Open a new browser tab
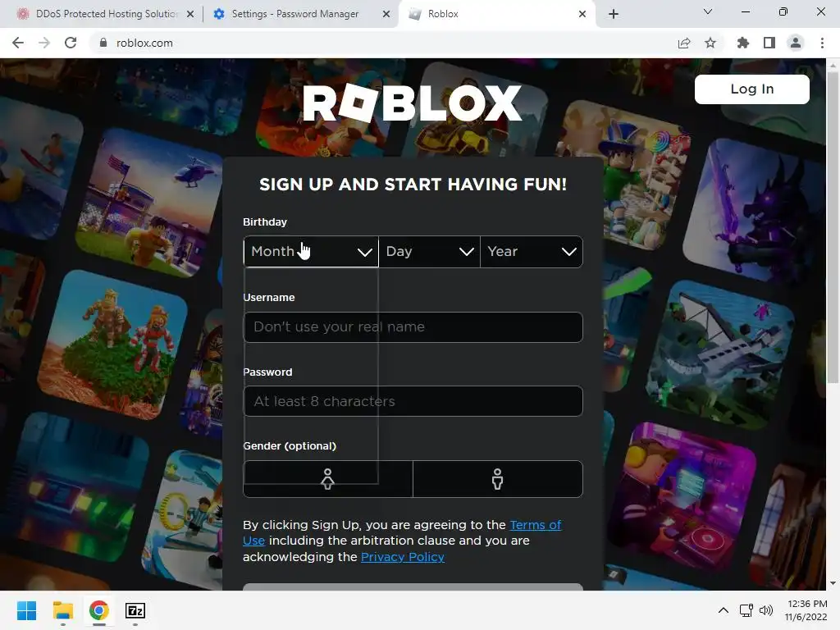The image size is (840, 630). coord(614,14)
